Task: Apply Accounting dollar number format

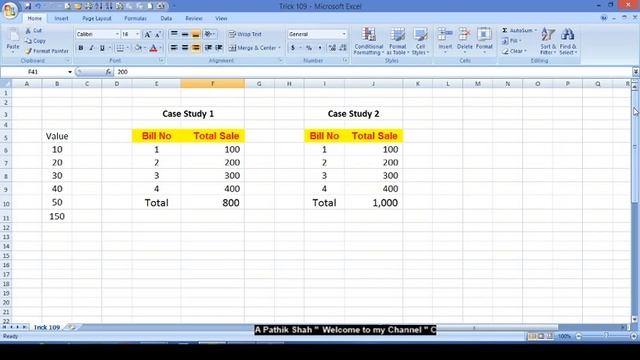Action: tap(293, 48)
